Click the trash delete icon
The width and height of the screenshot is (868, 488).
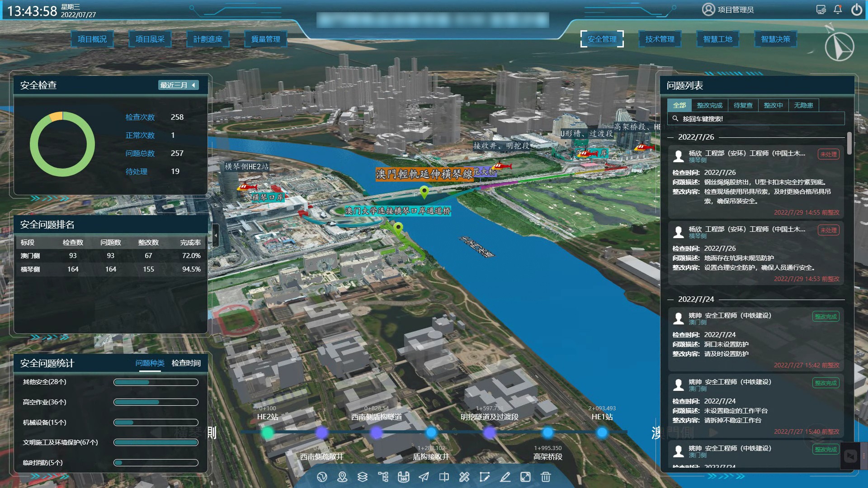click(546, 477)
